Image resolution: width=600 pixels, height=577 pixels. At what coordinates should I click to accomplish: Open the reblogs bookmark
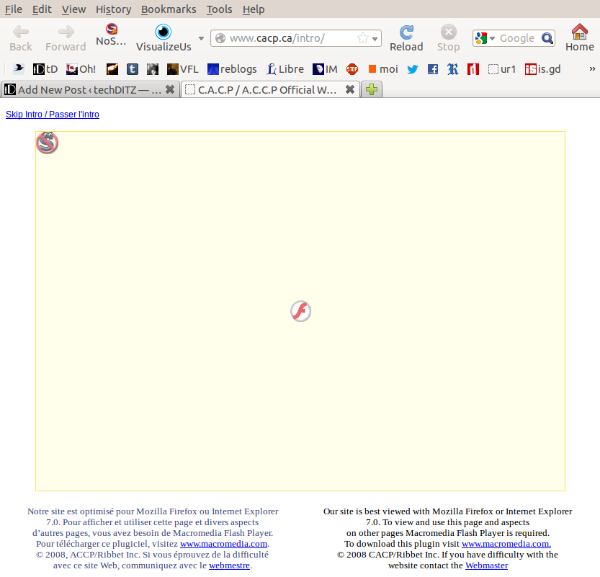click(x=232, y=69)
